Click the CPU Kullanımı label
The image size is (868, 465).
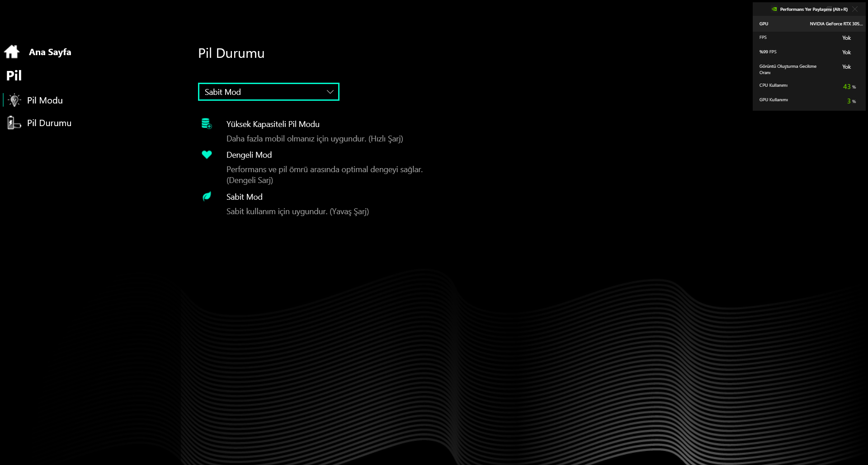click(x=773, y=85)
